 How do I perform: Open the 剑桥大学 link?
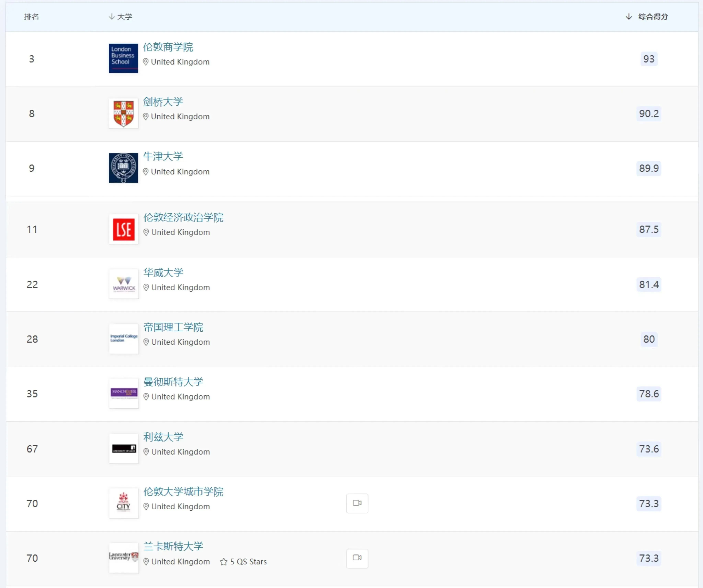coord(163,102)
